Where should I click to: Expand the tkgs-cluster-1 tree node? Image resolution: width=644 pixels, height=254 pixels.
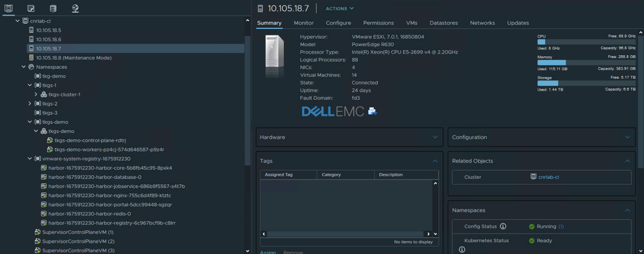[x=36, y=94]
